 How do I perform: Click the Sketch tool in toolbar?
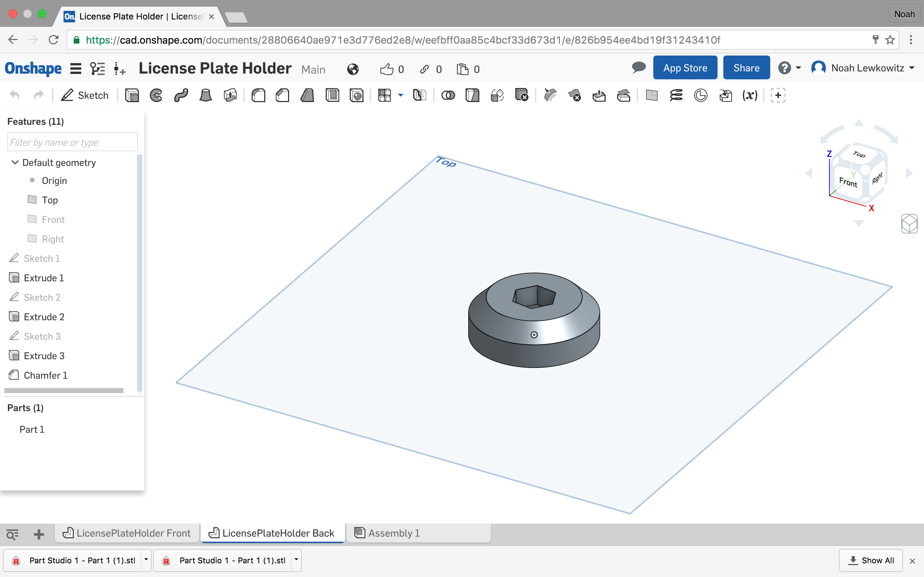pos(85,95)
